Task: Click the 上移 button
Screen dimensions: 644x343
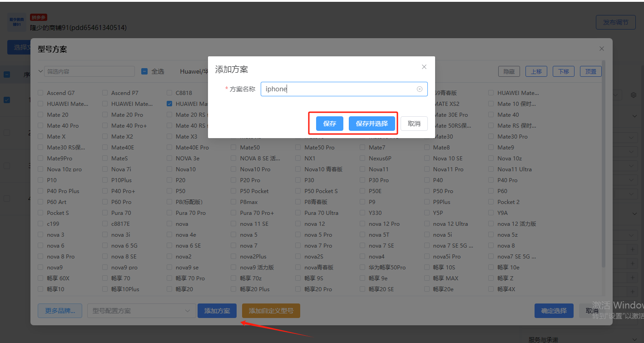Action: coord(536,71)
